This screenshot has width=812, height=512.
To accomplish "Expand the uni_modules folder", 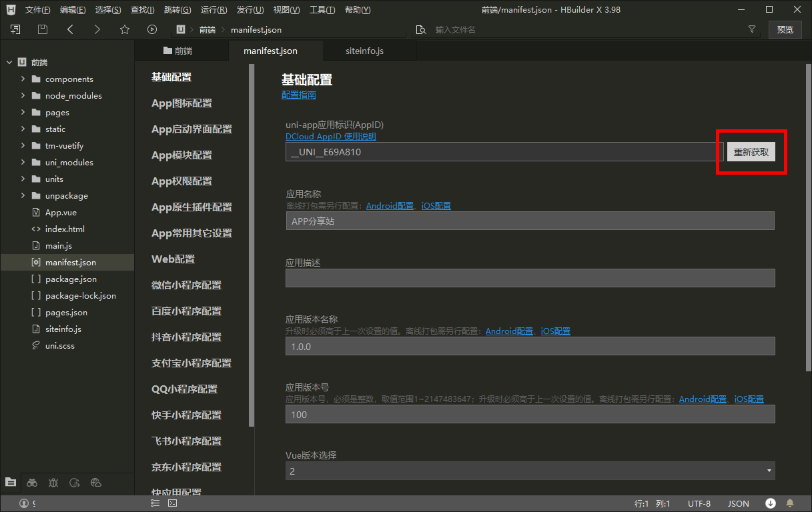I will coord(23,162).
